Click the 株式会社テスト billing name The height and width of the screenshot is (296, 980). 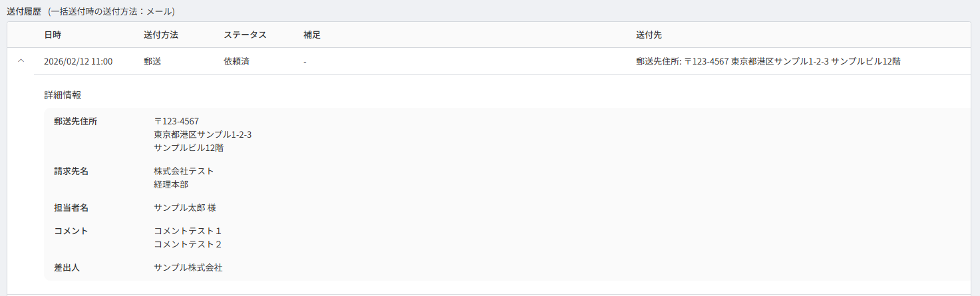184,171
